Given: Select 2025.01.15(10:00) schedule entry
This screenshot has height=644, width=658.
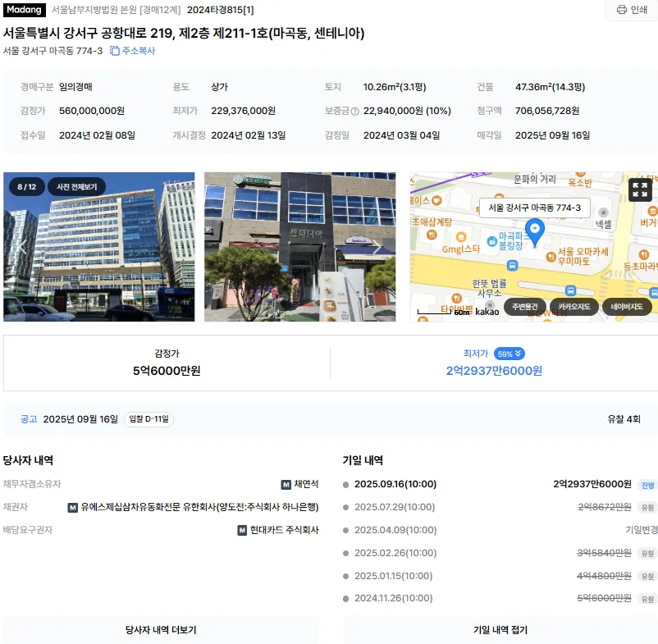Looking at the screenshot, I should click(393, 576).
